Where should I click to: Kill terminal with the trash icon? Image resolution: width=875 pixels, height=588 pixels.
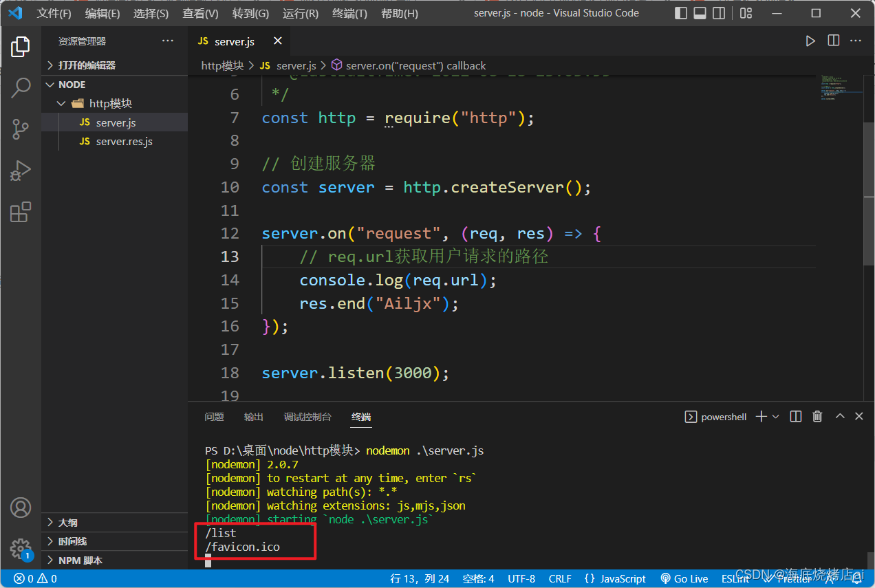point(817,417)
